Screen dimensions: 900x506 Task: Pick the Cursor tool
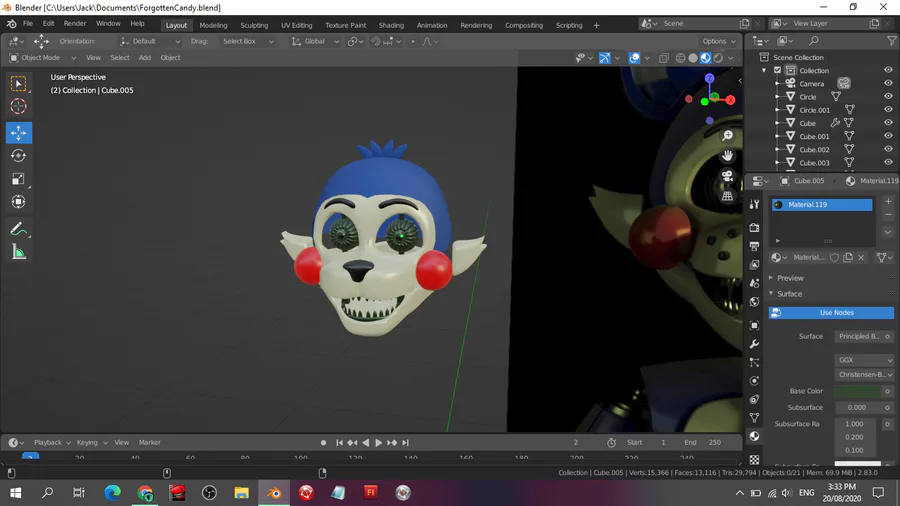coord(18,107)
